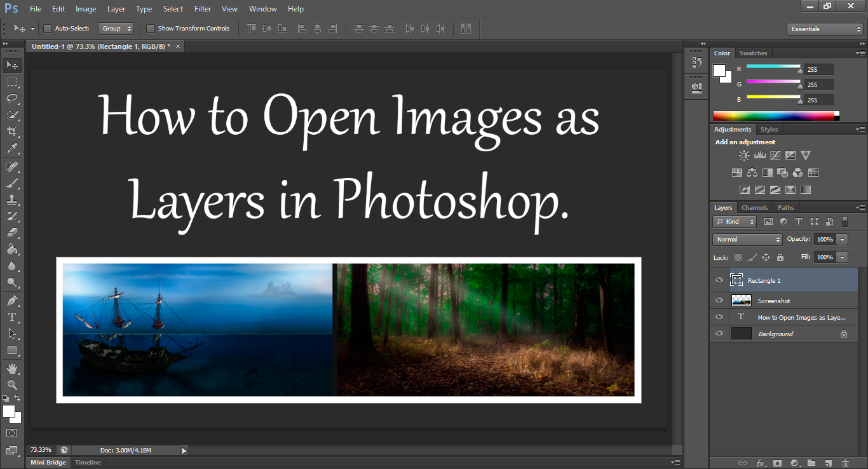The height and width of the screenshot is (469, 868).
Task: Toggle layer filtering switch on/off
Action: pos(844,221)
